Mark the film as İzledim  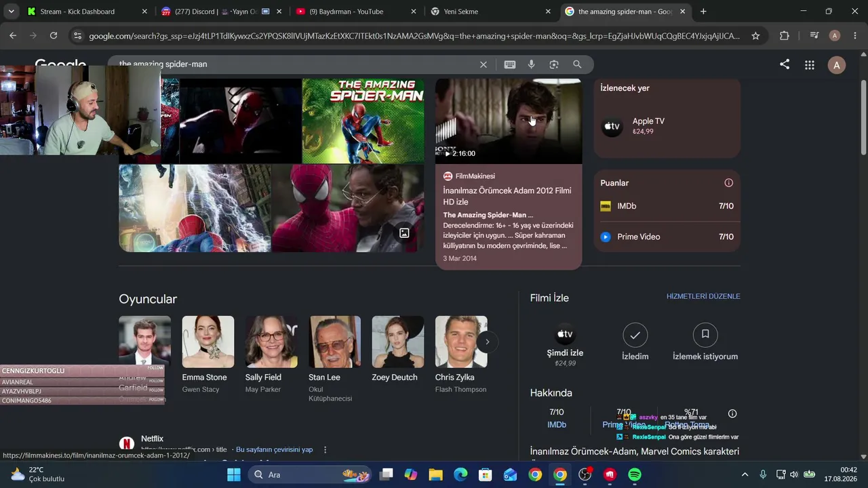pos(635,342)
